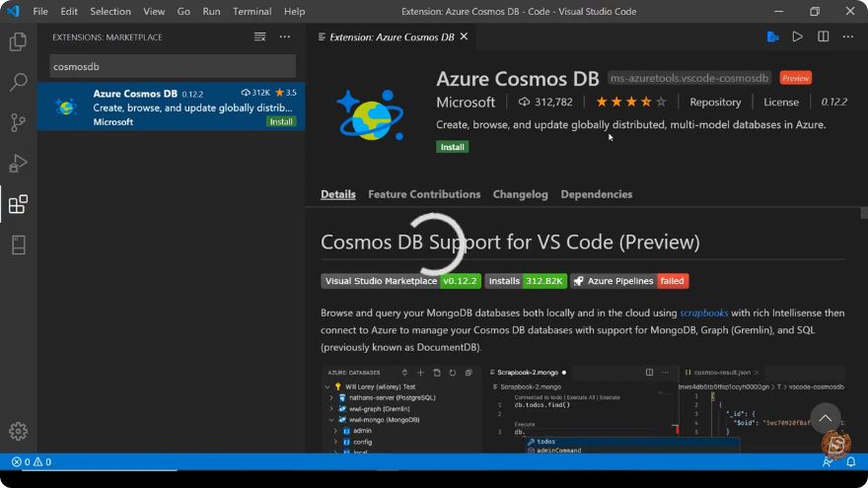
Task: Select Azure Cosmos DB search result item
Action: 171,106
